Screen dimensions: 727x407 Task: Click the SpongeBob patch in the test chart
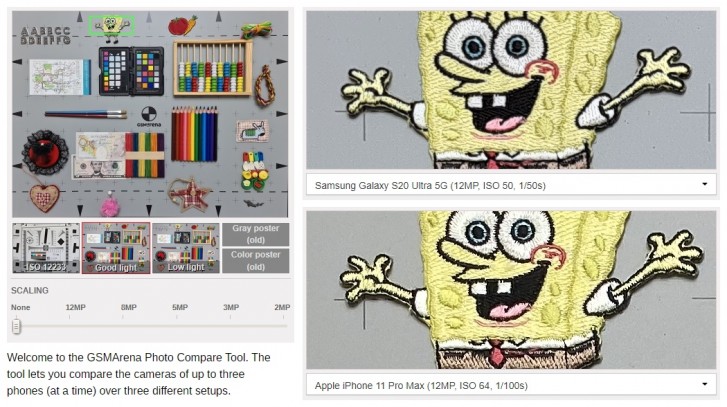point(110,27)
